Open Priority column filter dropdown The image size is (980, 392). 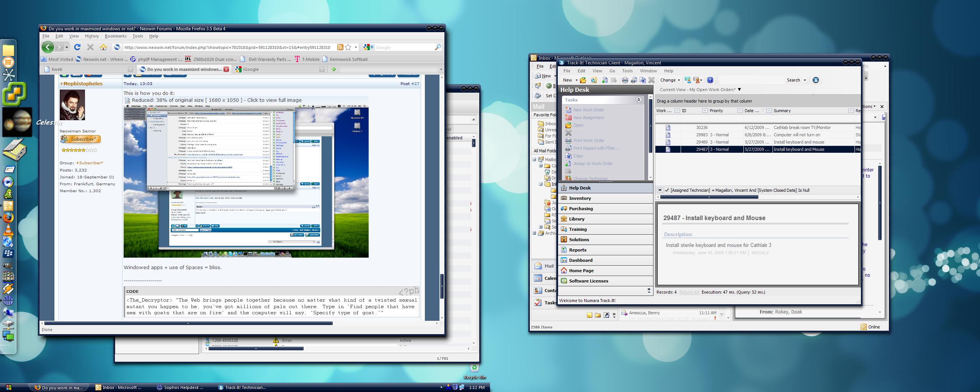740,111
